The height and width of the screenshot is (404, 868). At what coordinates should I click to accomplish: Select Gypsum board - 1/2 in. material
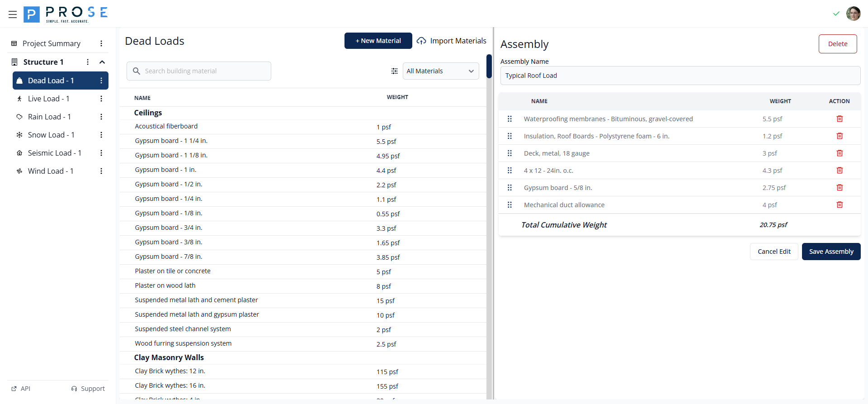click(303, 185)
